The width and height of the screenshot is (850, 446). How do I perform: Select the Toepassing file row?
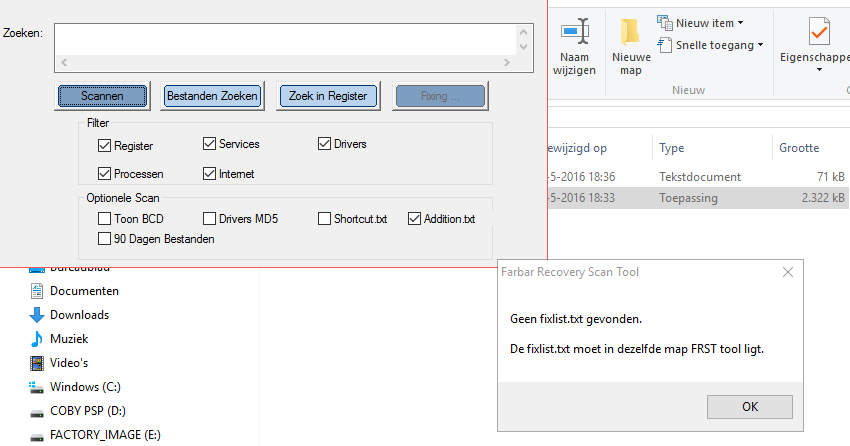[699, 198]
